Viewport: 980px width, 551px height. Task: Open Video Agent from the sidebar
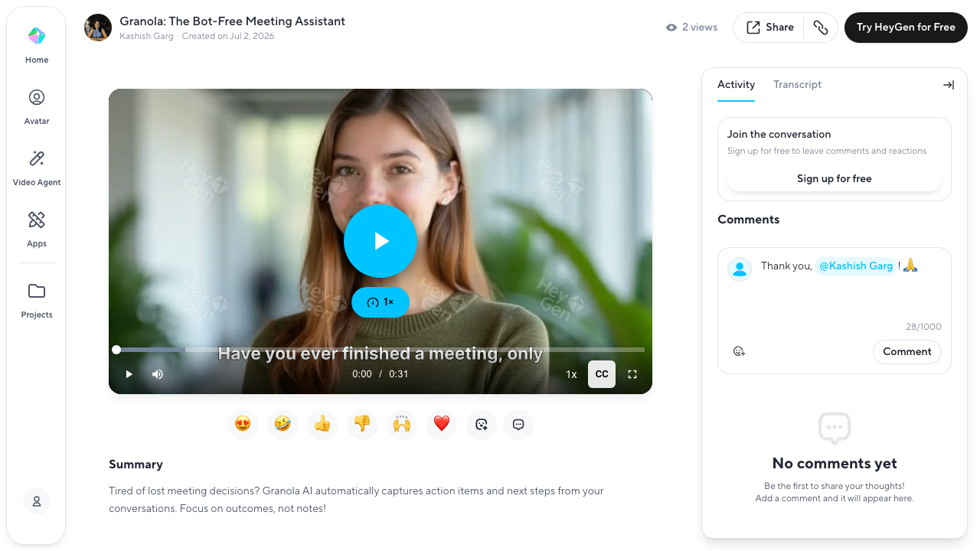click(37, 167)
